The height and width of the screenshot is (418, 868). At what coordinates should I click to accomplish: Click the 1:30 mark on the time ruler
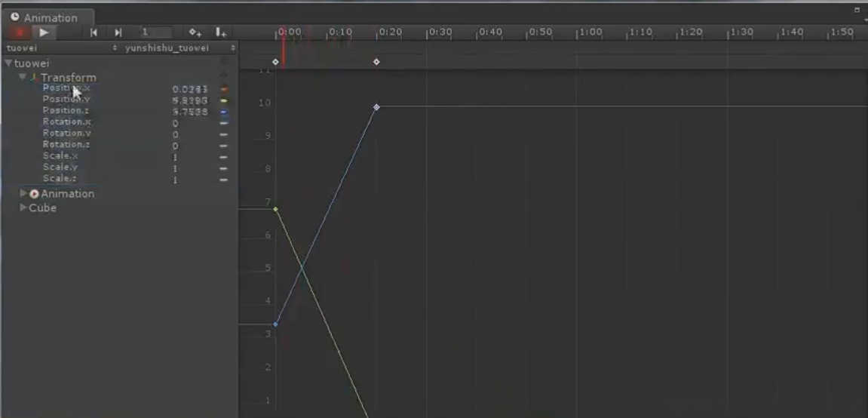[x=740, y=32]
